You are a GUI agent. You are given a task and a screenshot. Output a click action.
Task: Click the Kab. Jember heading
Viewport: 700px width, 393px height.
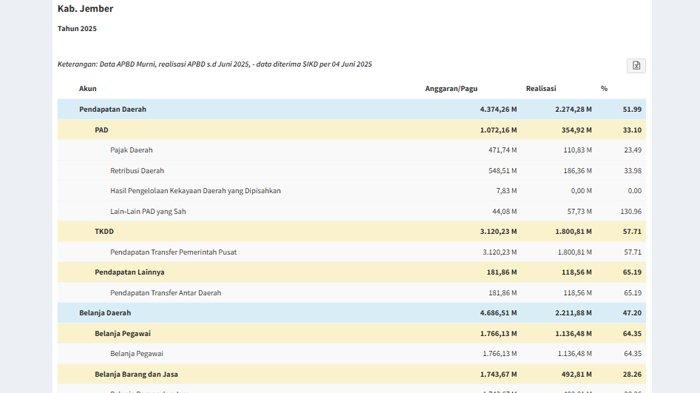coord(85,8)
